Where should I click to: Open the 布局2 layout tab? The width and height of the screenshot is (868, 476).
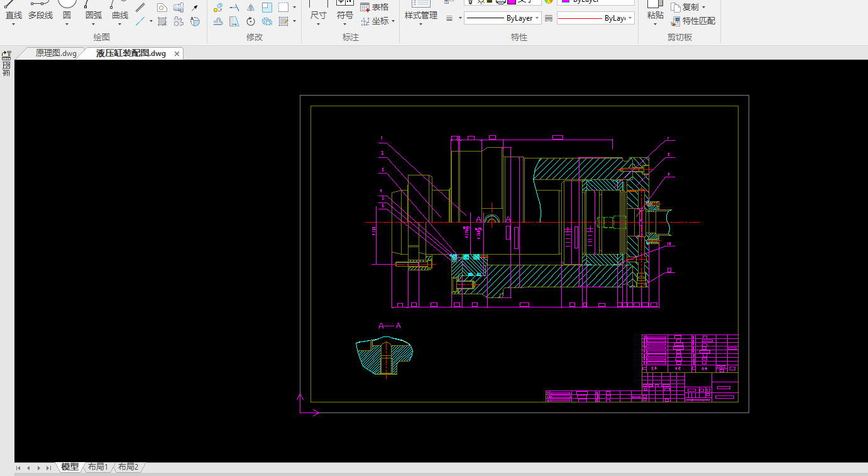pyautogui.click(x=128, y=467)
